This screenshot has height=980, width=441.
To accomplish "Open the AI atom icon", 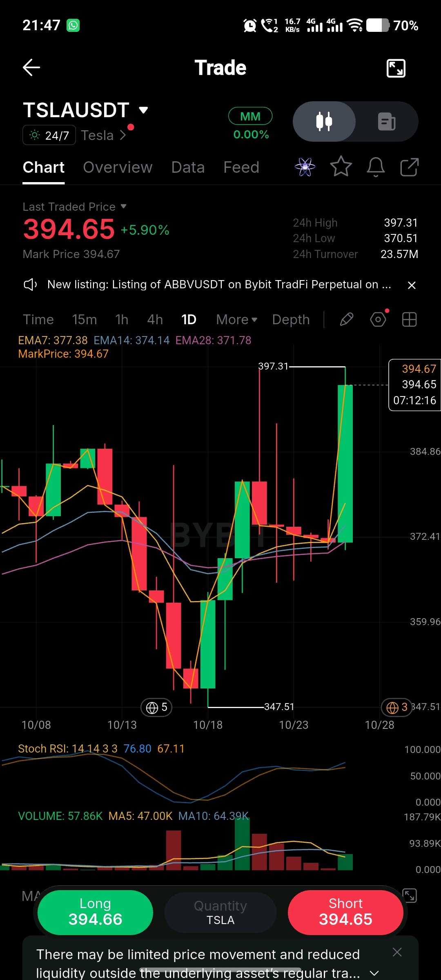I will tap(305, 167).
